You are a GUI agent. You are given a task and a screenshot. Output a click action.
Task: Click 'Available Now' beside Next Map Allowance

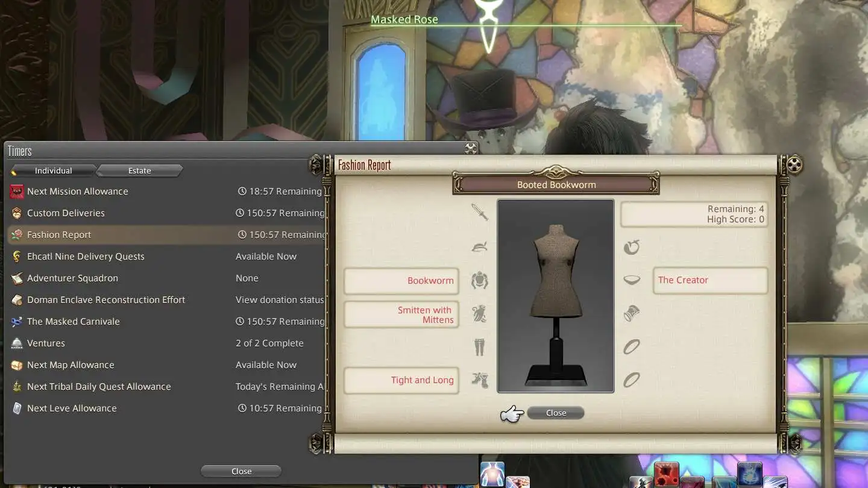point(266,365)
